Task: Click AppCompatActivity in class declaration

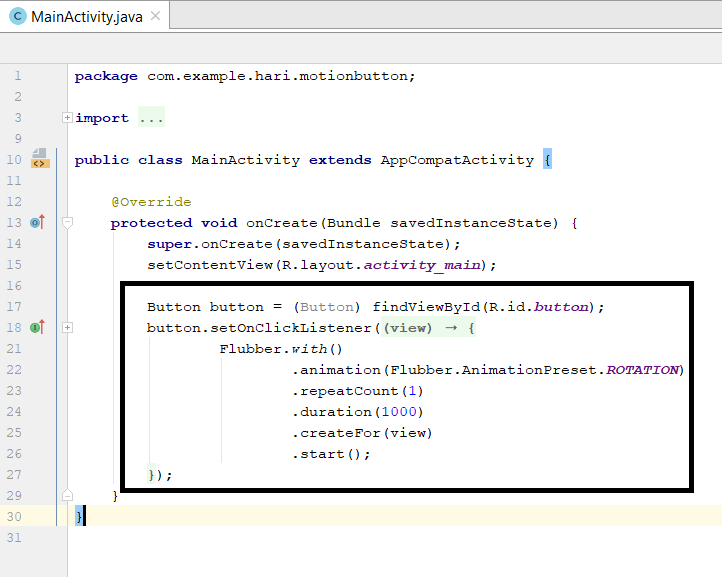Action: click(457, 160)
